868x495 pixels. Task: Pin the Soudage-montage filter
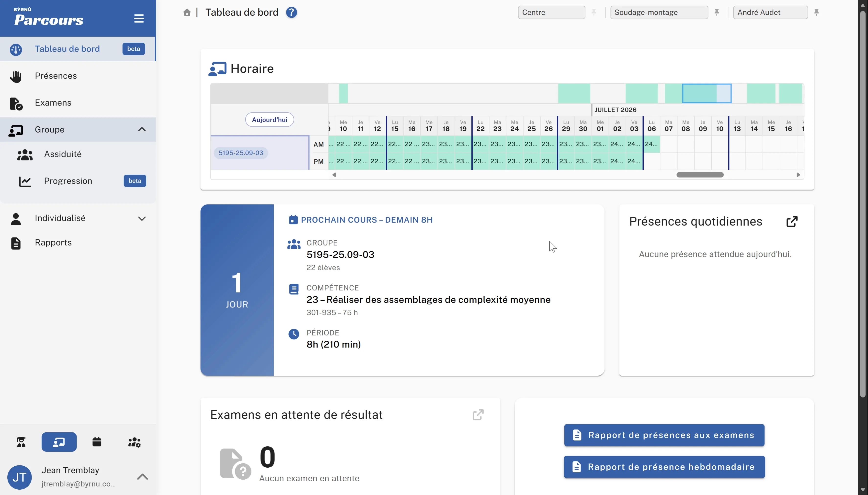(x=717, y=12)
